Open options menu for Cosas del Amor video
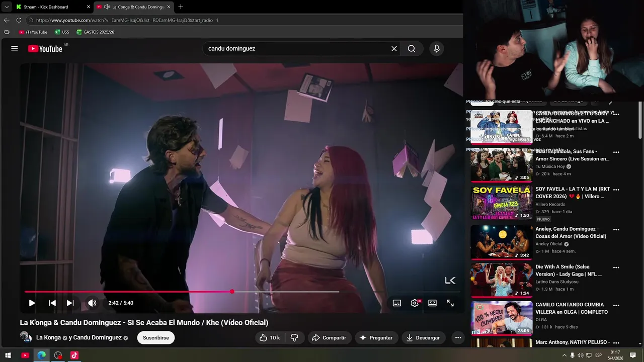Viewport: 644px width, 362px height. click(x=616, y=229)
